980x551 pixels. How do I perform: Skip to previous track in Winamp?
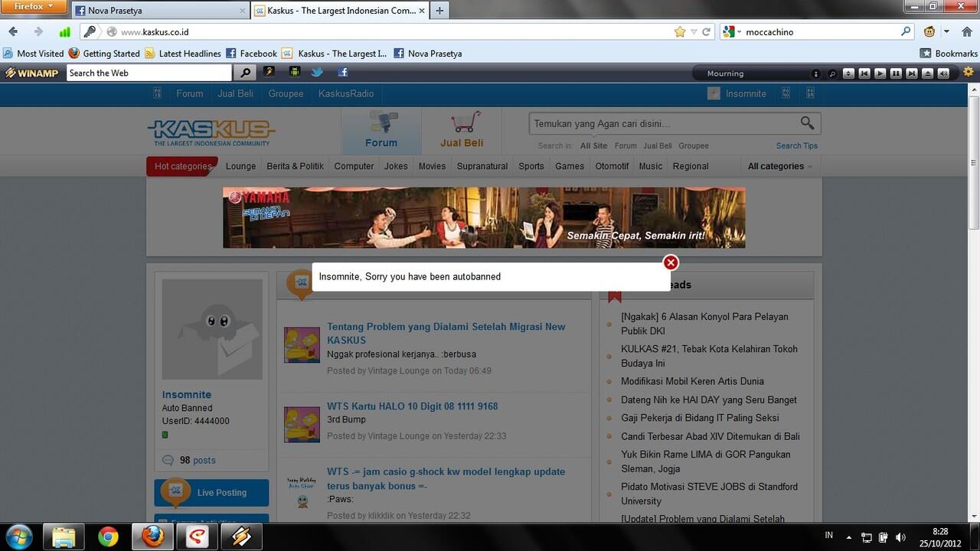[864, 73]
